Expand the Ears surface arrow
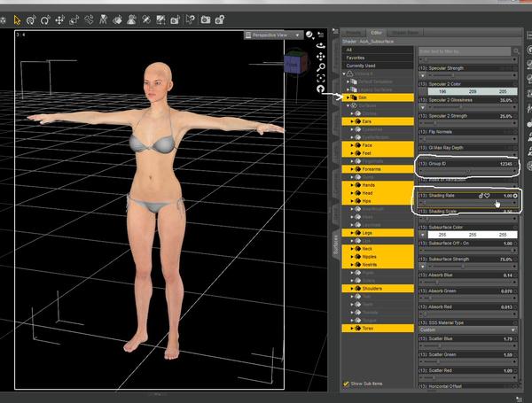The width and height of the screenshot is (532, 403). point(352,121)
